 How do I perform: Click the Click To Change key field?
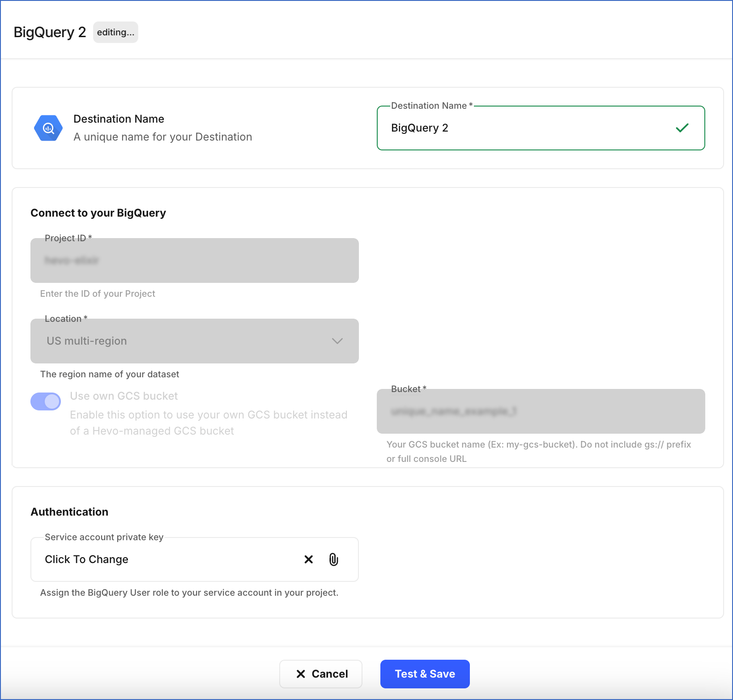click(x=195, y=559)
